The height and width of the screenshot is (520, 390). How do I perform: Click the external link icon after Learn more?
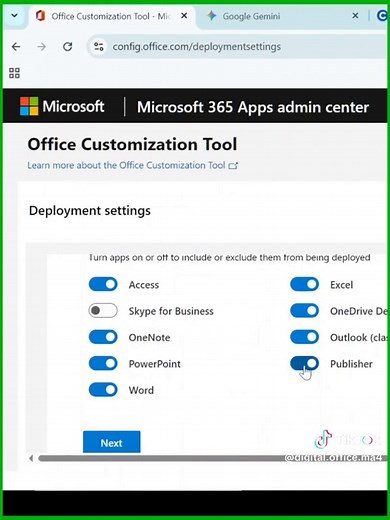pos(233,166)
